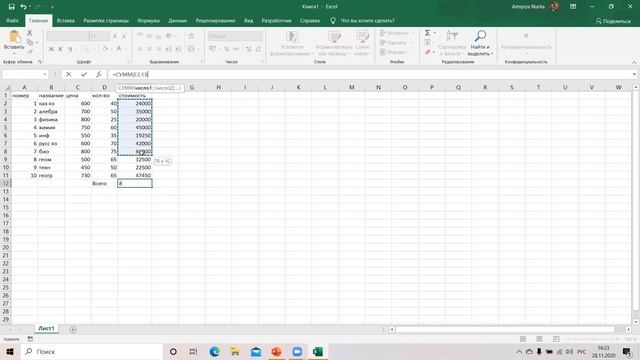Screen dimensions: 640x360
Task: Open the Name Box dropdown arrow
Action: (44, 74)
